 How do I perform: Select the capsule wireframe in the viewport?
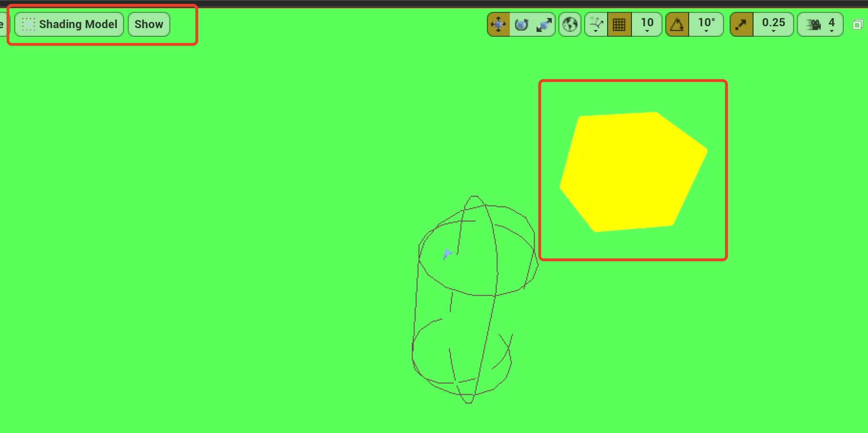[x=475, y=299]
